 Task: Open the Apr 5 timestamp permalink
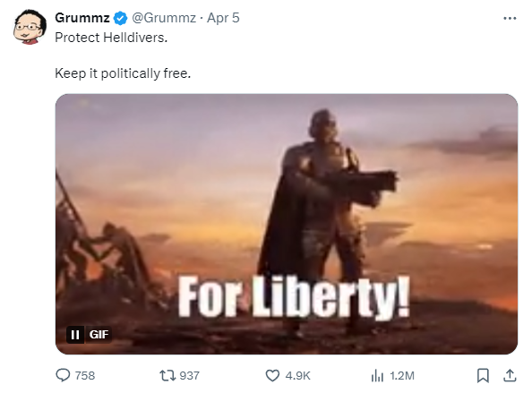(223, 18)
